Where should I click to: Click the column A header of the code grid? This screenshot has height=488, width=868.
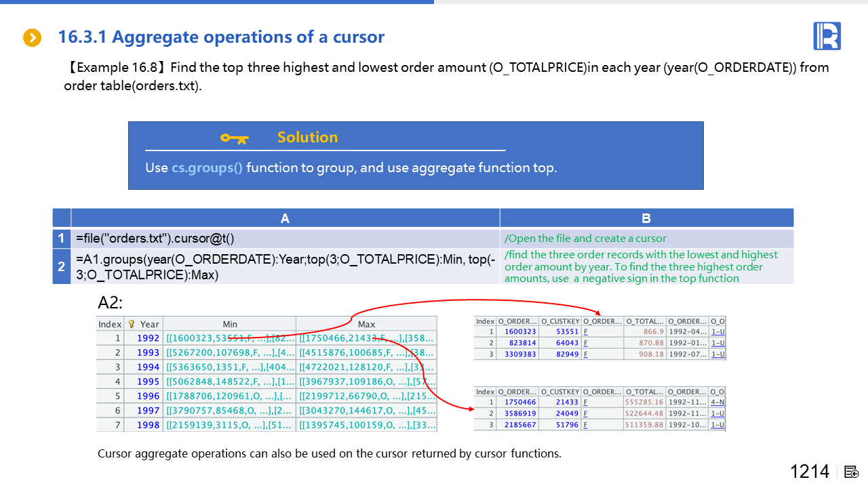pyautogui.click(x=285, y=218)
